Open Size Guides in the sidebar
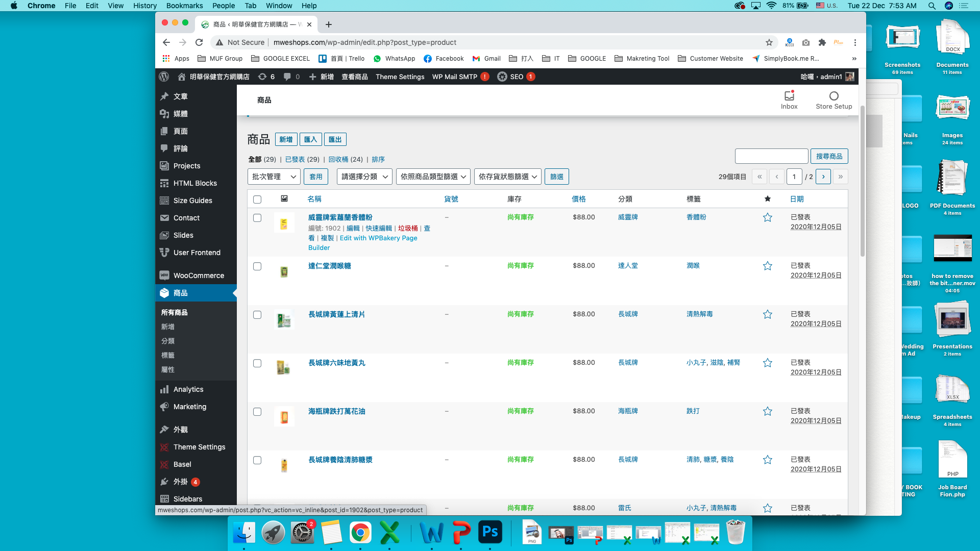 pyautogui.click(x=196, y=201)
